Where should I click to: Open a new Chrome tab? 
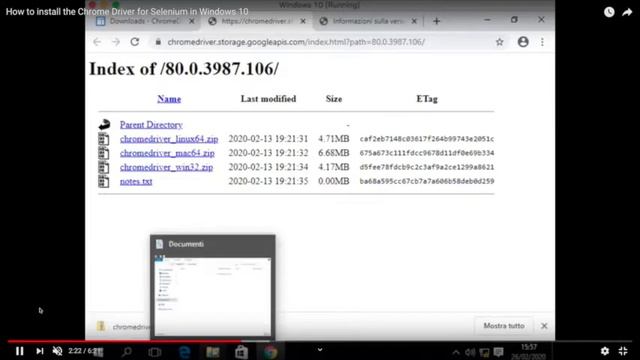(436, 21)
